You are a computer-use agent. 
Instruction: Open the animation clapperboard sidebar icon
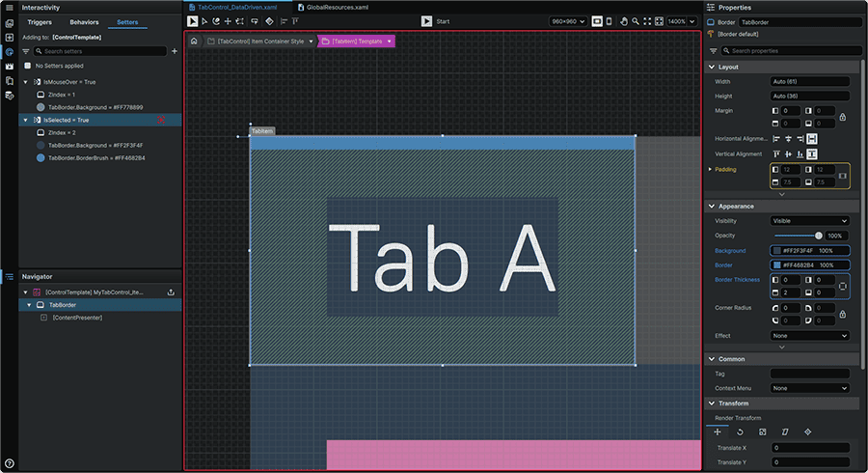click(x=10, y=67)
